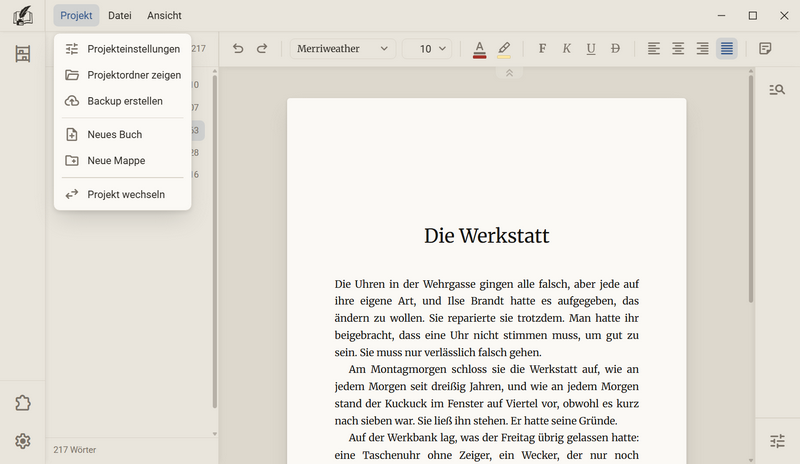800x464 pixels.
Task: Align text right
Action: pyautogui.click(x=703, y=48)
